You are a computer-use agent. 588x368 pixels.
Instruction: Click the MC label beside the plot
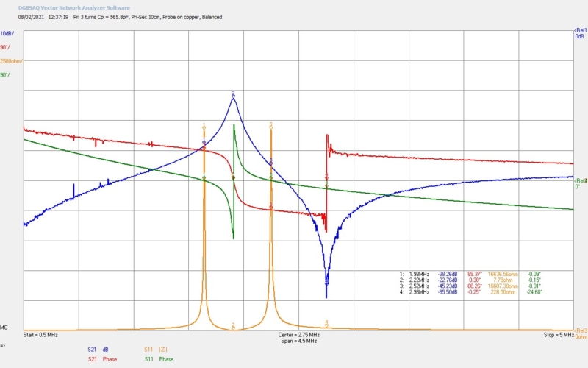point(4,328)
